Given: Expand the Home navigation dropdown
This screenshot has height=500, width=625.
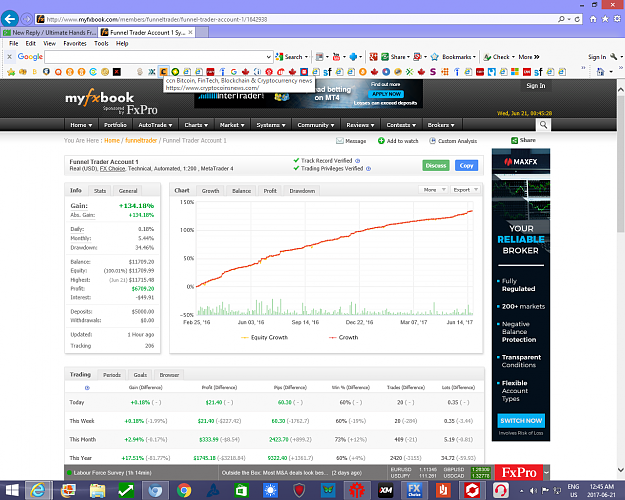Looking at the screenshot, I should 81,125.
